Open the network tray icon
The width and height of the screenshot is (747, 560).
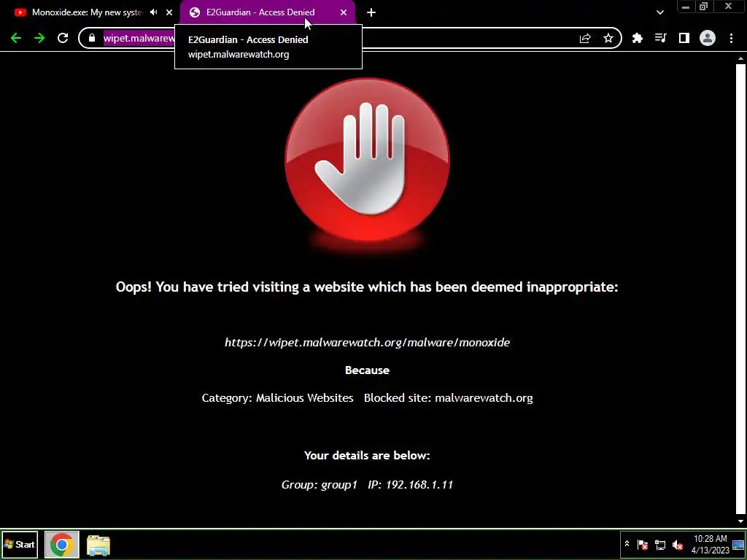coord(660,544)
